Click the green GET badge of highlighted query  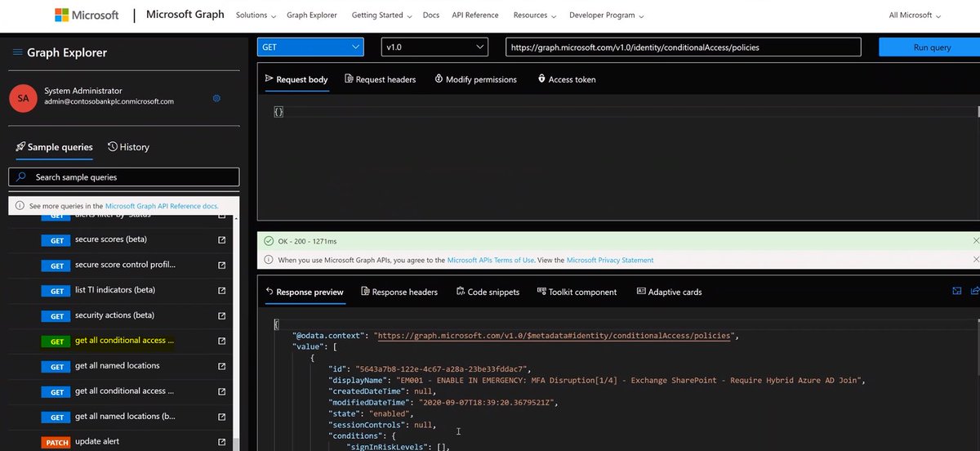click(56, 342)
